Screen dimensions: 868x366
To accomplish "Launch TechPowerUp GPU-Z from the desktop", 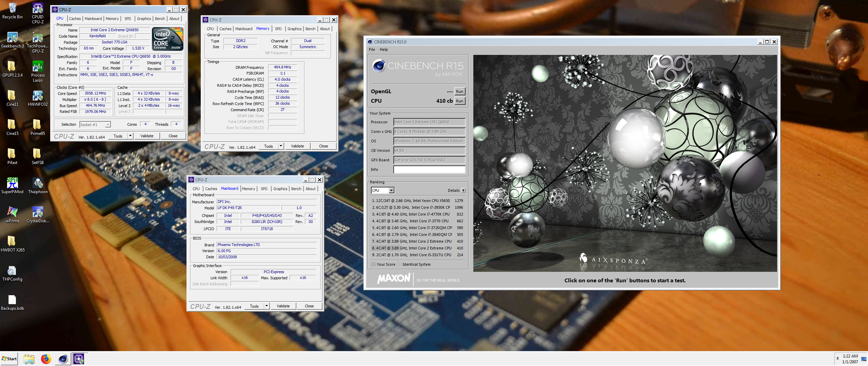I will coord(38,42).
